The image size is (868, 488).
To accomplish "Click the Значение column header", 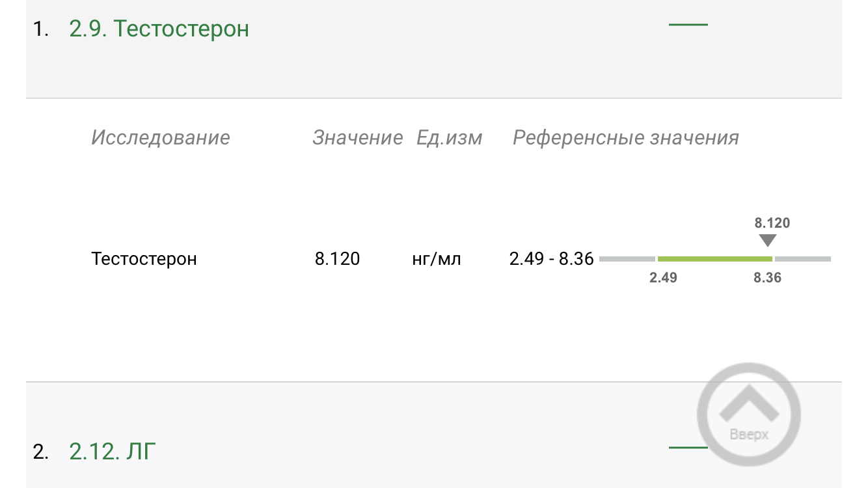I will [357, 138].
